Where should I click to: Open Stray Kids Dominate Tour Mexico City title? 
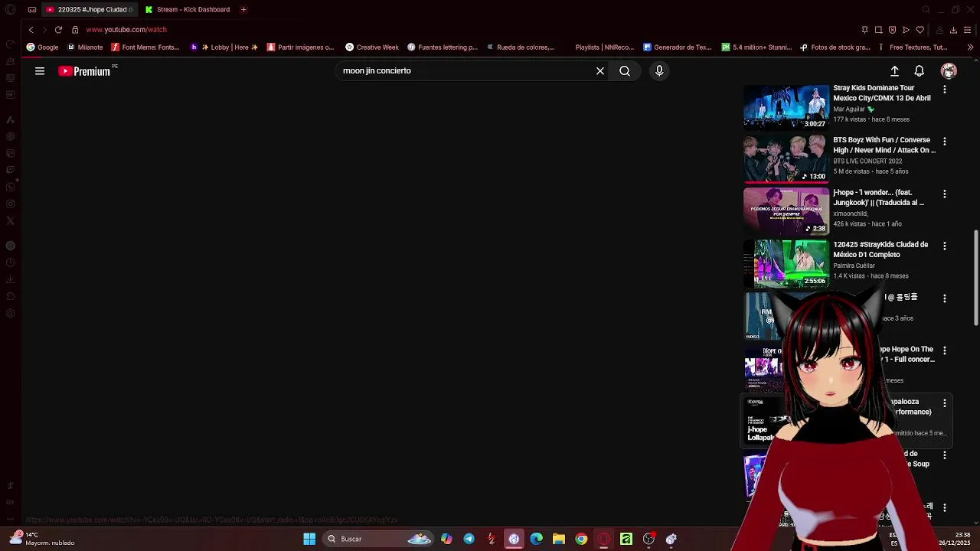coord(882,93)
